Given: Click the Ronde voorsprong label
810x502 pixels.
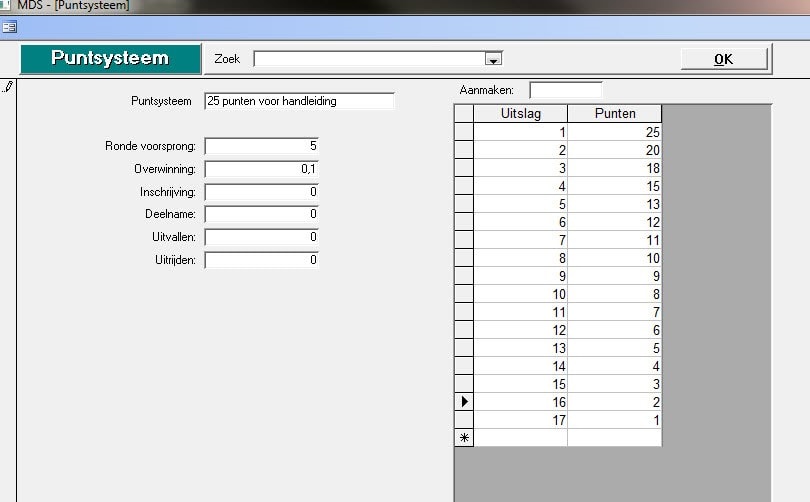Looking at the screenshot, I should [150, 146].
